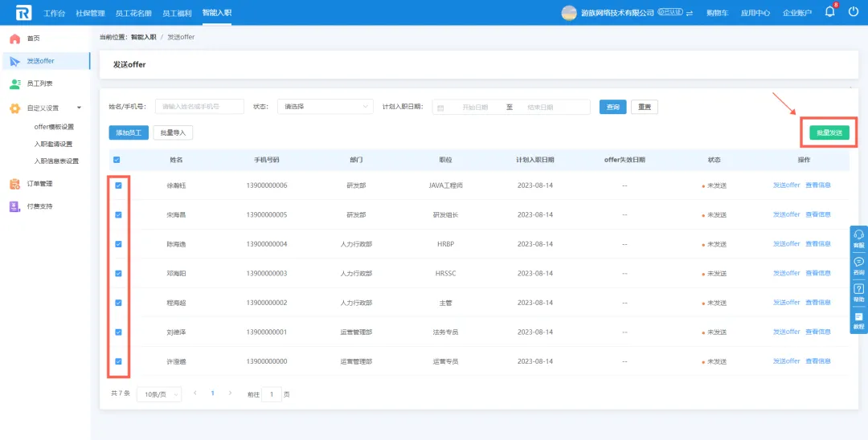Click the 重置 reset button
Viewport: 868px width, 440px height.
click(645, 108)
